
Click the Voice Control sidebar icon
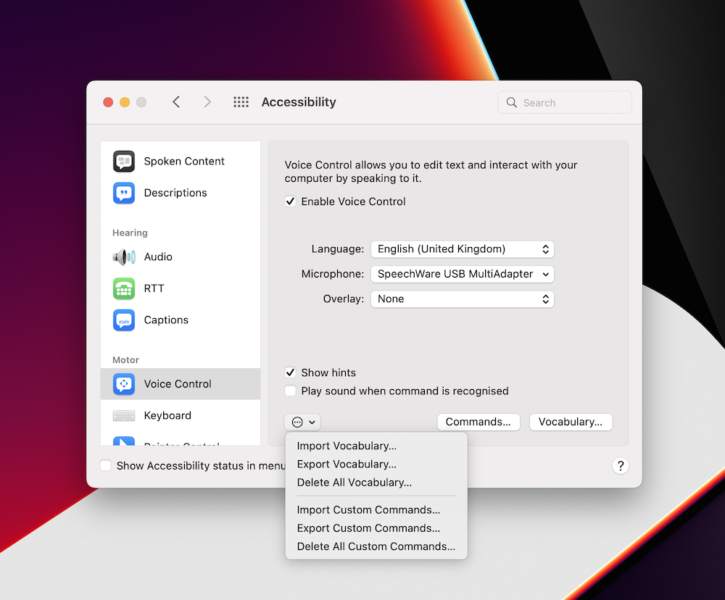pos(124,384)
